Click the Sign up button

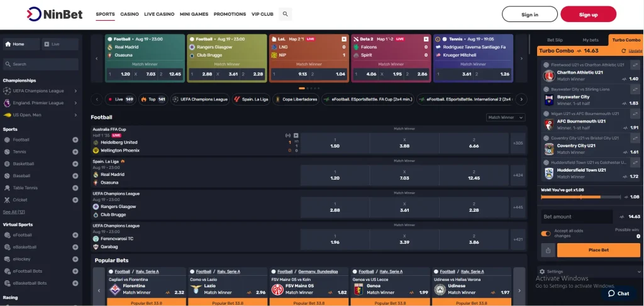click(x=588, y=14)
